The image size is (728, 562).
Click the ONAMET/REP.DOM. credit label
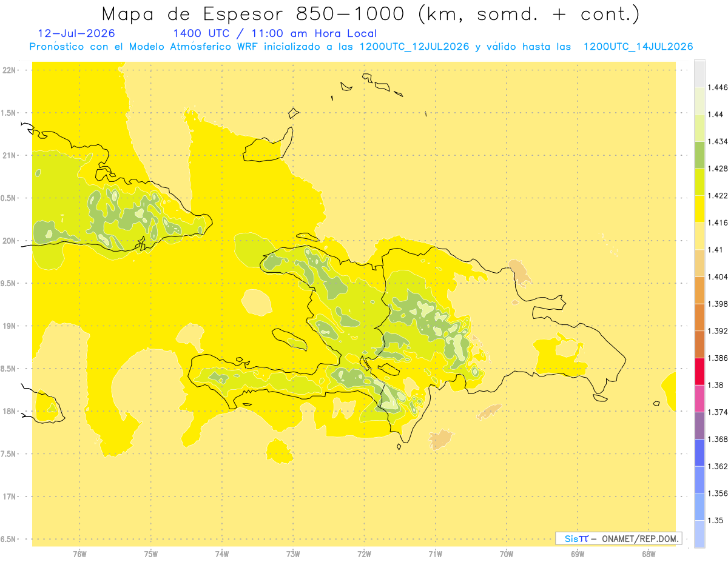tap(641, 538)
